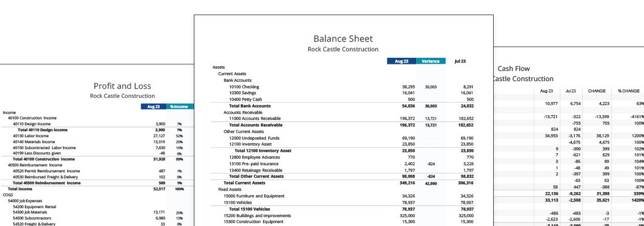The image size is (644, 226).
Task: Click the 40150 Subcontracted Labor Income row label
Action: coord(44,147)
